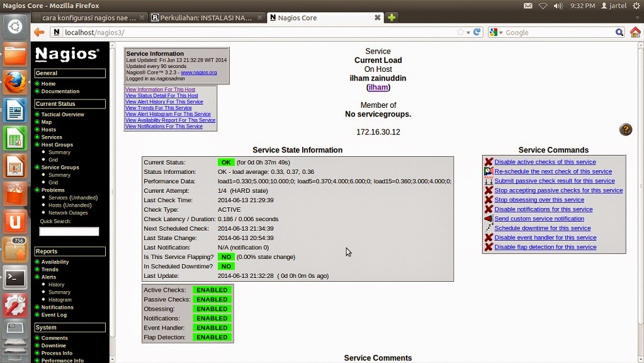Open Firefox from the Ubuntu launcher

[14, 82]
